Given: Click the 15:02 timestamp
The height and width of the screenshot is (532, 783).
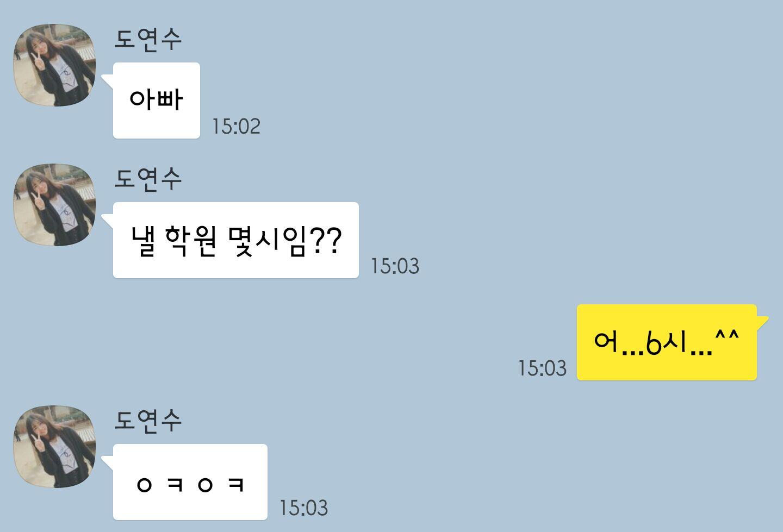Looking at the screenshot, I should point(236,126).
